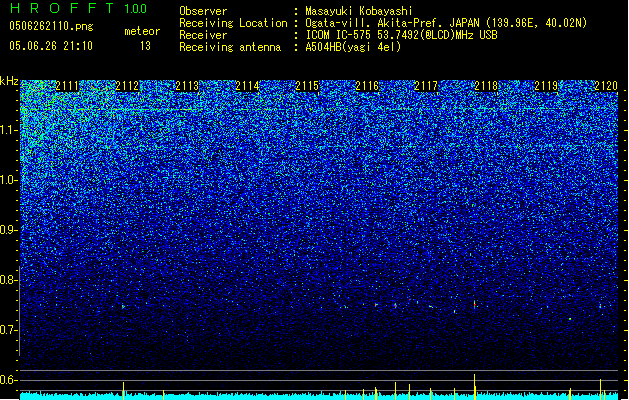This screenshot has height=400, width=629.
Task: Click the 2118 time marker
Action: click(x=486, y=86)
